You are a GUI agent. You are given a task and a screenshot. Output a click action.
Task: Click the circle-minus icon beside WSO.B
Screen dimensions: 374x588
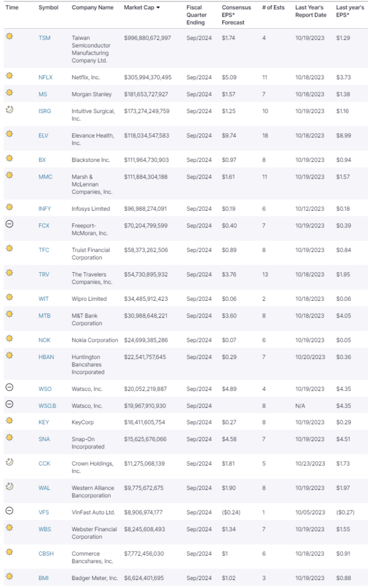[x=9, y=404]
